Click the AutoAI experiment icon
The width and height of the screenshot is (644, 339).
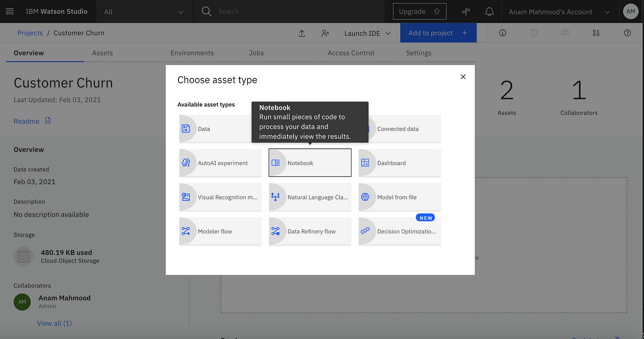pos(186,163)
